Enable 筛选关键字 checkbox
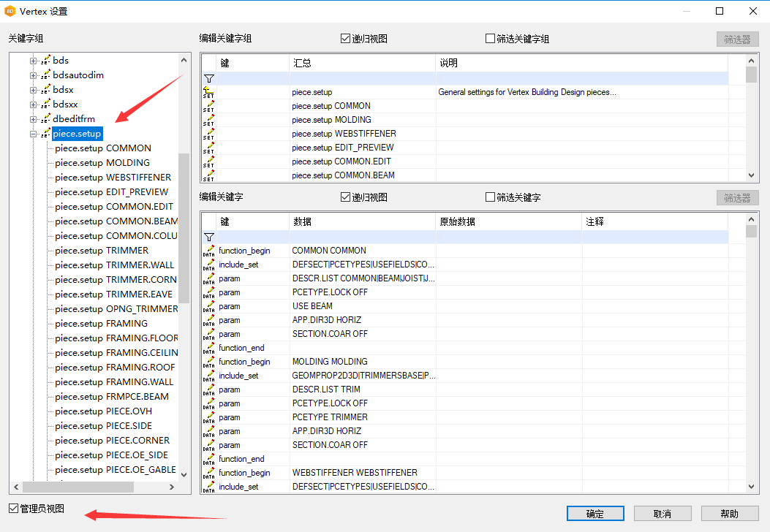The width and height of the screenshot is (770, 532). click(490, 197)
